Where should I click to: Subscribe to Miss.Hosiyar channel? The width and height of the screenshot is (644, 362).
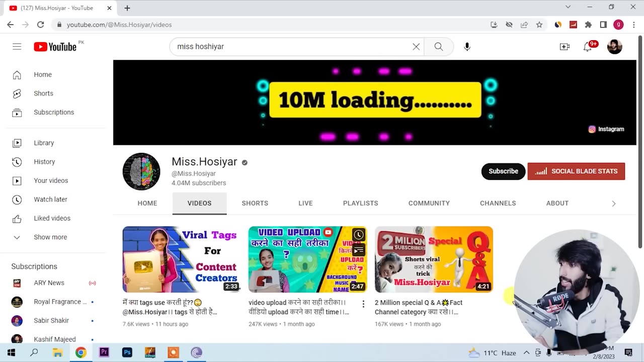point(503,171)
